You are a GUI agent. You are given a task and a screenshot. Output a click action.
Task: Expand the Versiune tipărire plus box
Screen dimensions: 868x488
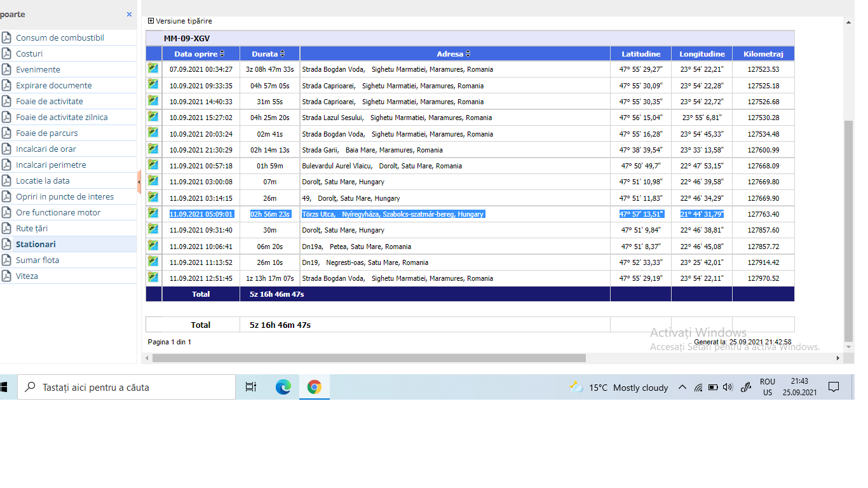coord(151,21)
